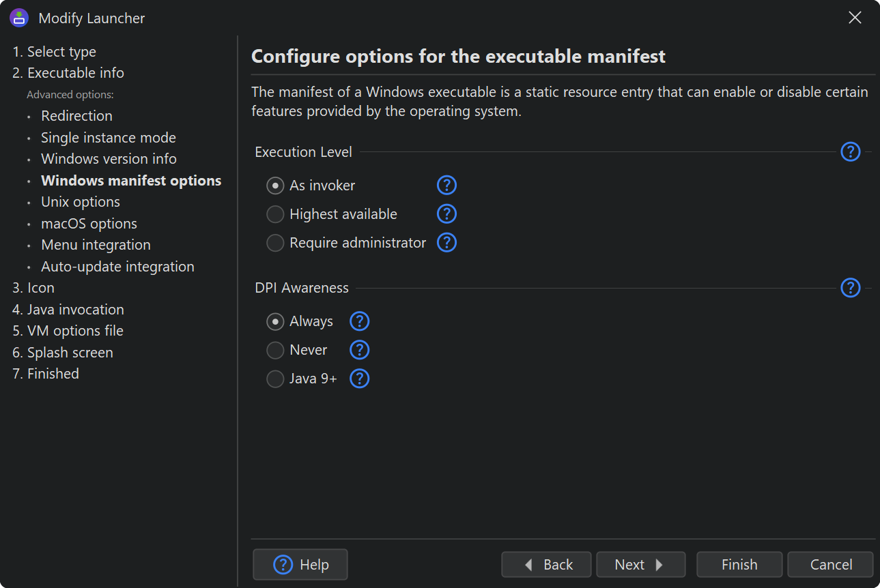Screen dimensions: 880x588
Task: Choose Java 9+ DPI awareness option
Action: click(x=275, y=379)
